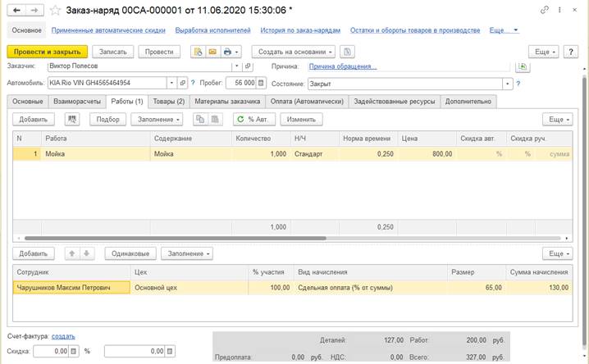589x364 pixels.
Task: Open the Состояние dropdown list
Action: click(x=509, y=83)
